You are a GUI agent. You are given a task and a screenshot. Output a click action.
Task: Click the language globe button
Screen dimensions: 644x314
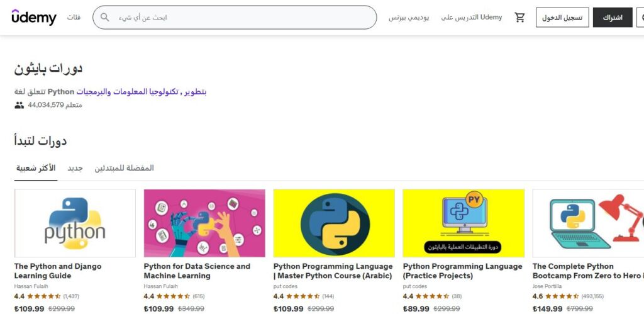coord(641,18)
